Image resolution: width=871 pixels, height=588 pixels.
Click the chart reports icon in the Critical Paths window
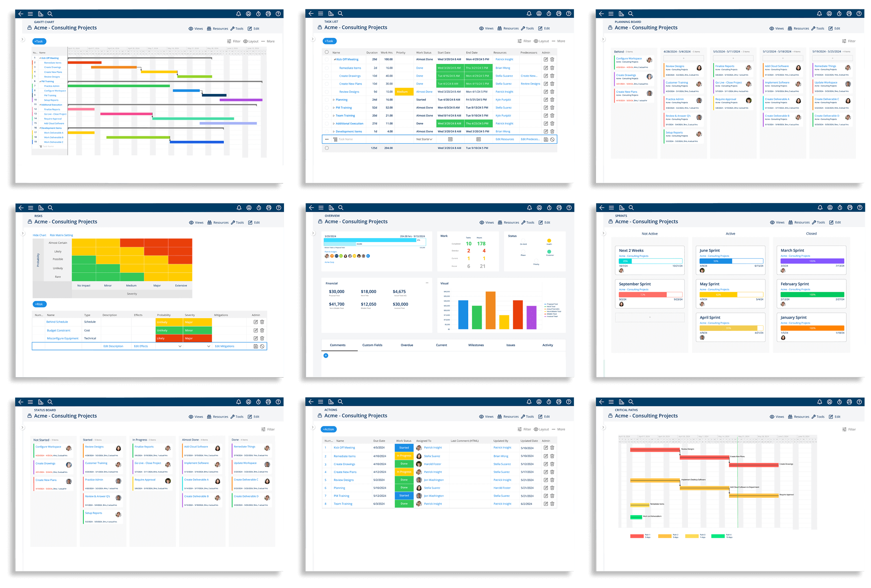click(621, 402)
